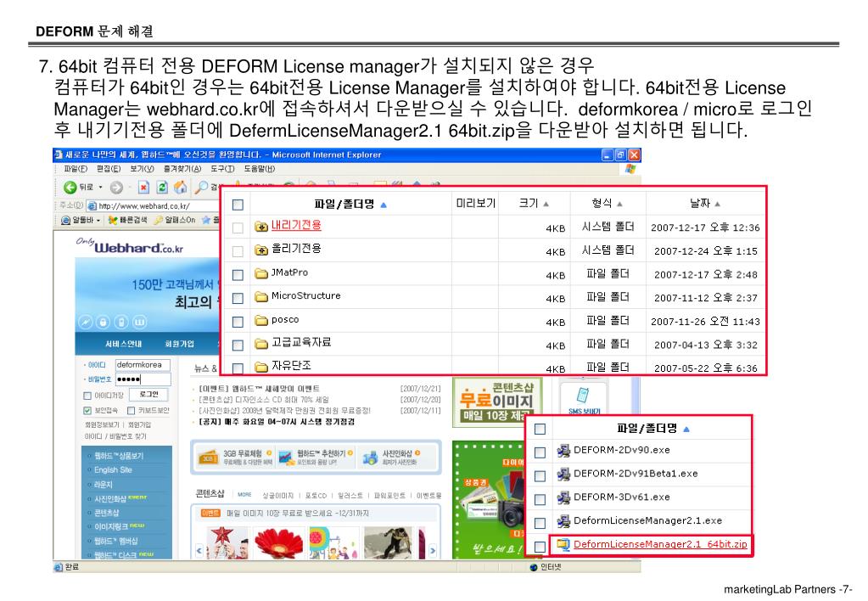
Task: Check the select-all box beside 파일/폴더명 in folder list
Action: tap(238, 205)
